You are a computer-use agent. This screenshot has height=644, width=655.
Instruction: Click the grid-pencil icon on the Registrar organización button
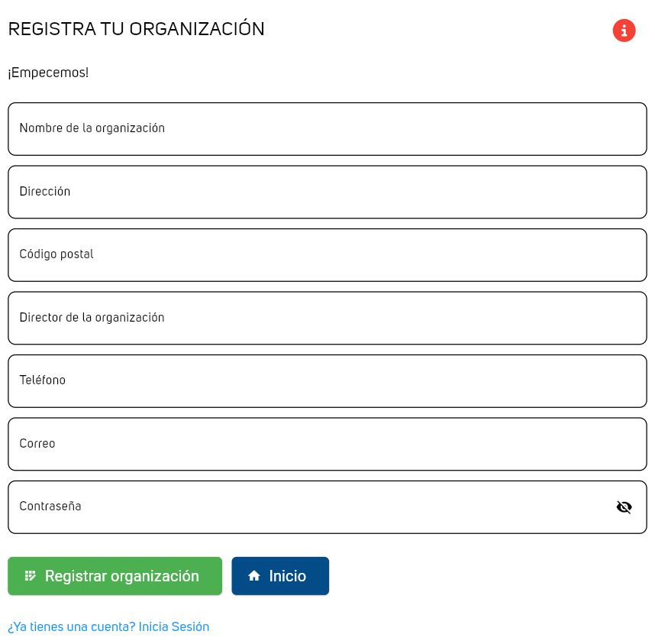pyautogui.click(x=31, y=576)
